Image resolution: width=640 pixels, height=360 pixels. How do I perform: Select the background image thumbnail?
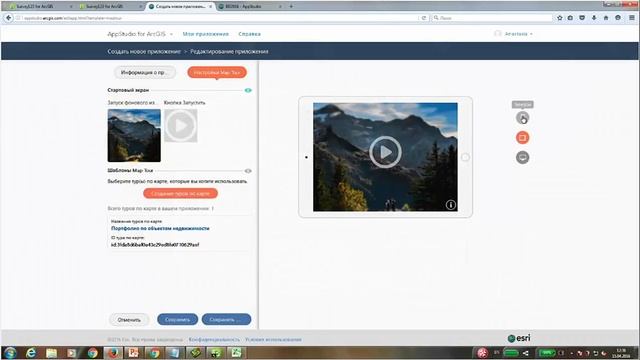(x=134, y=136)
